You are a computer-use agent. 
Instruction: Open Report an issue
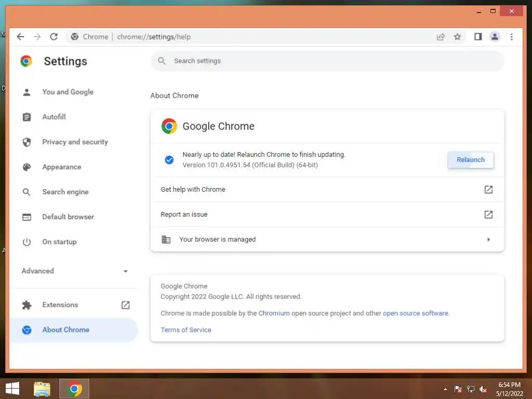[327, 215]
